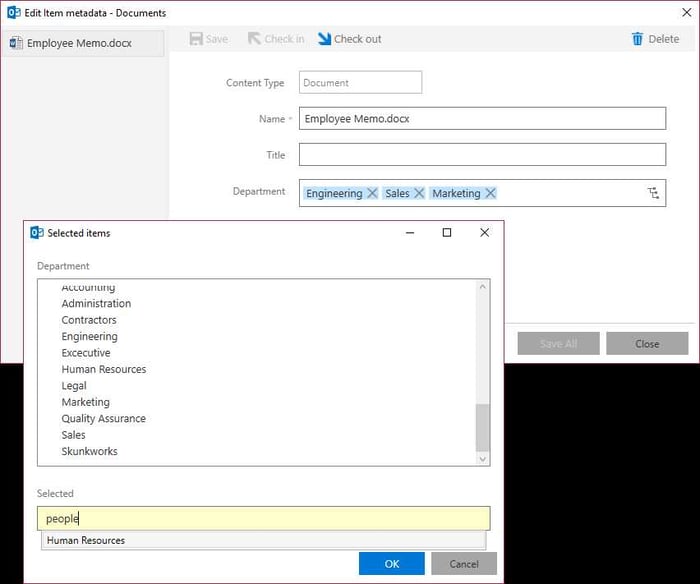
Task: Select Quality Assurance in the department list
Action: click(104, 418)
